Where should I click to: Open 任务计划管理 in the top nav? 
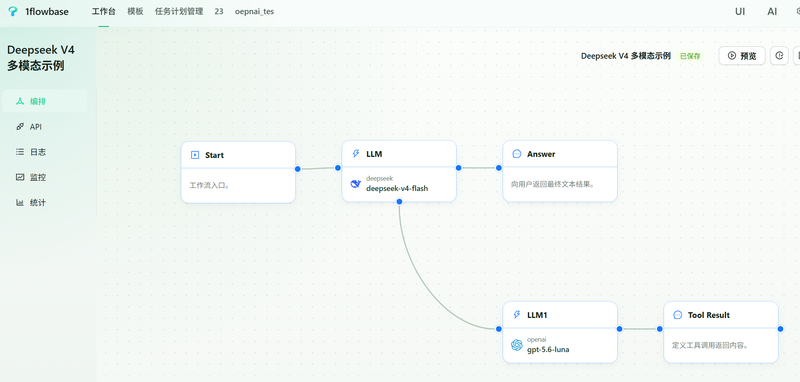click(x=179, y=11)
